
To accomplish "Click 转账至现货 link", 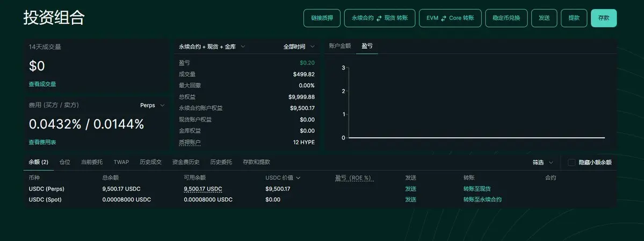I will [x=477, y=189].
